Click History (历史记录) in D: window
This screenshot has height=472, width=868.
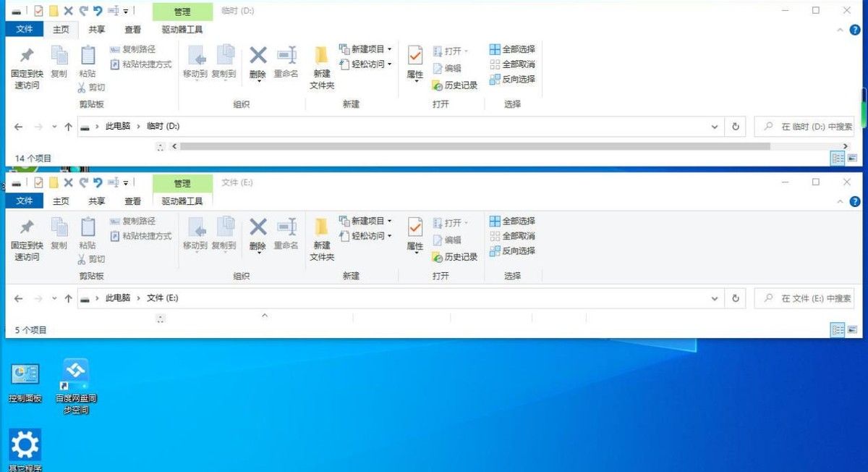pyautogui.click(x=456, y=85)
